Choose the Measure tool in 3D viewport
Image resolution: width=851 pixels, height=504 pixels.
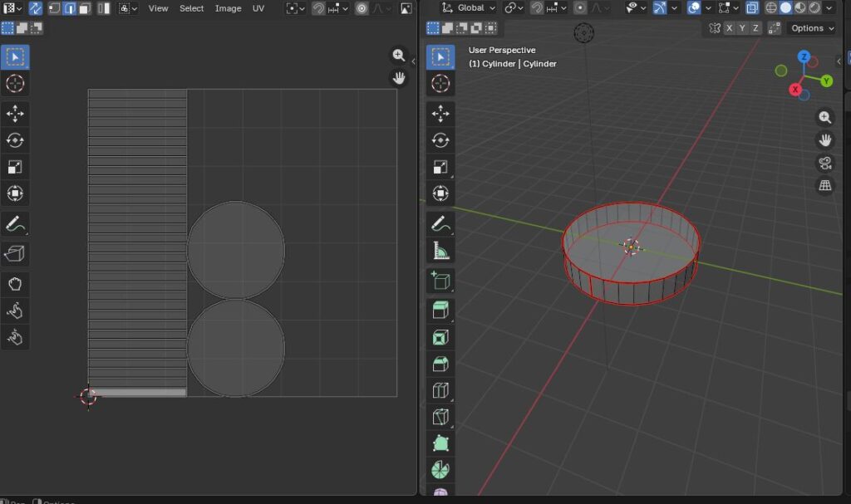(440, 251)
